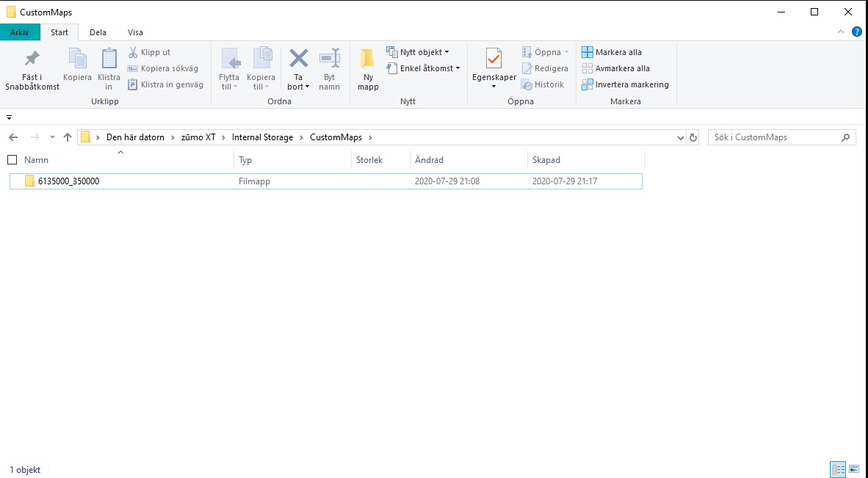Refresh the CustomMaps folder view
Viewport: 868px width, 478px height.
(x=692, y=137)
